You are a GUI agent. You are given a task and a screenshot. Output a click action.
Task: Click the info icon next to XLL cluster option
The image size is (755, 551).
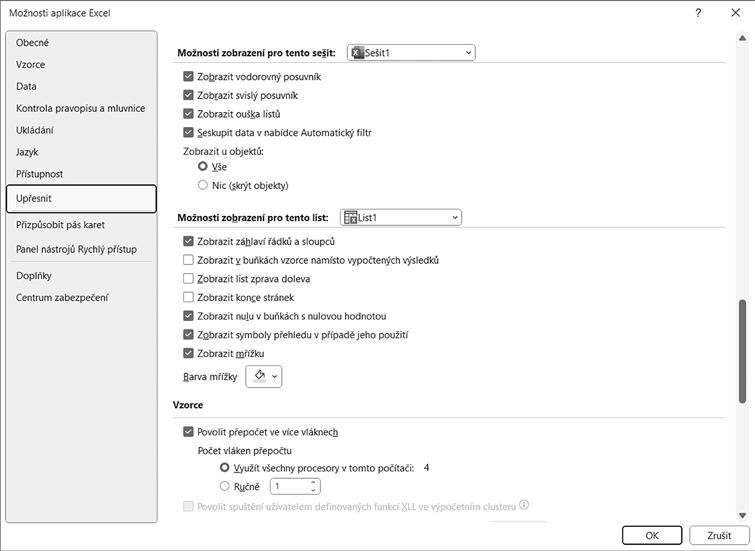tap(524, 506)
